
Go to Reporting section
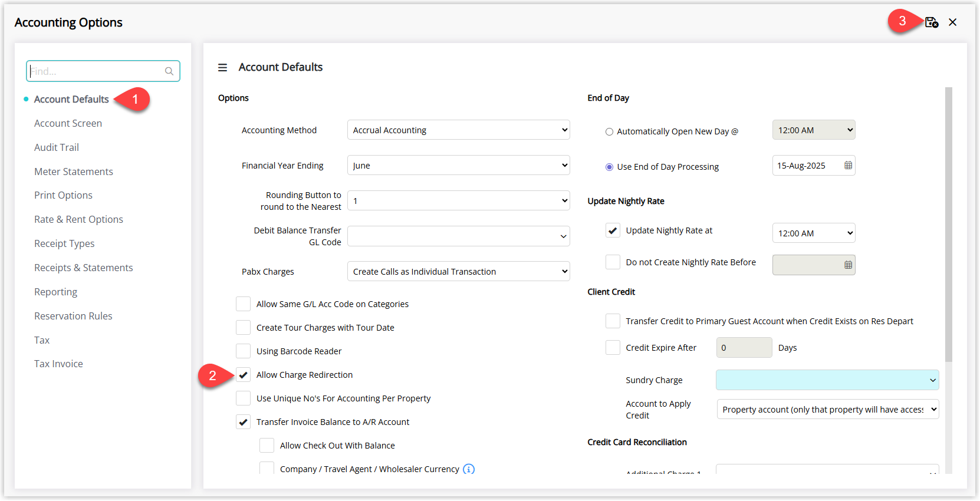tap(55, 292)
